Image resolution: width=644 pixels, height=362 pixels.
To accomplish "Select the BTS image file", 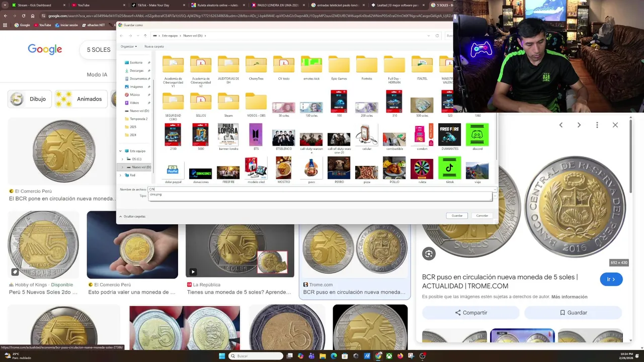I will (x=256, y=137).
